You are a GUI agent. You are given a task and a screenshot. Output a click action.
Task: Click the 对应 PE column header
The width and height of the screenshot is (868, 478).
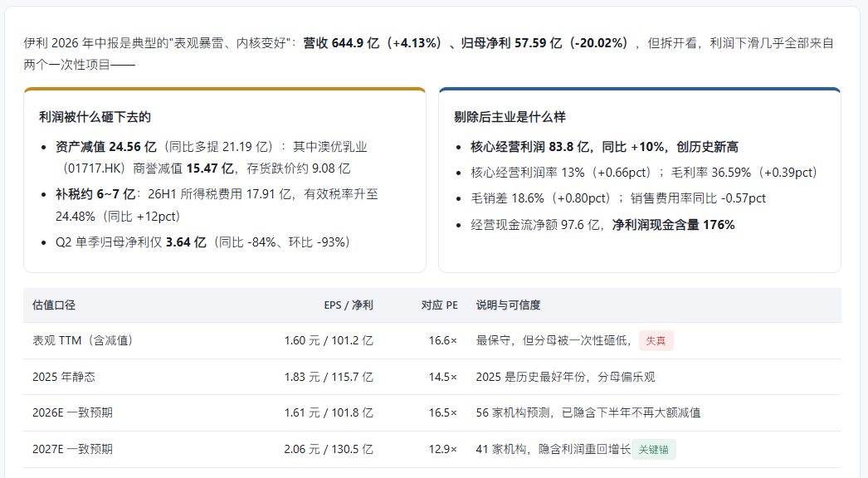pos(440,305)
